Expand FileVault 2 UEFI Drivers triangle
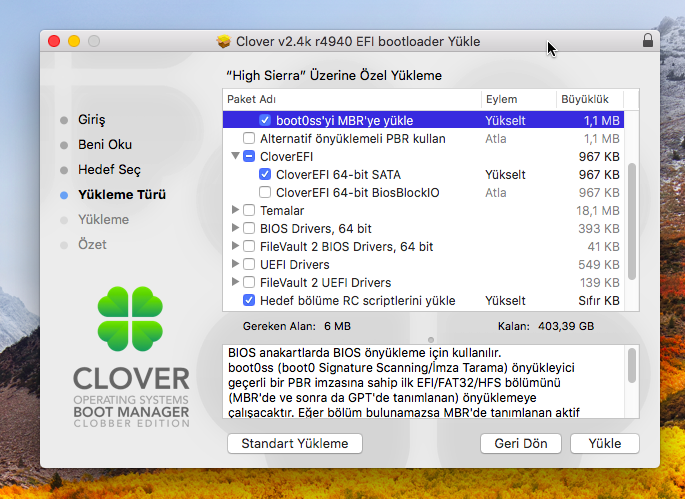The width and height of the screenshot is (685, 499). pos(235,282)
